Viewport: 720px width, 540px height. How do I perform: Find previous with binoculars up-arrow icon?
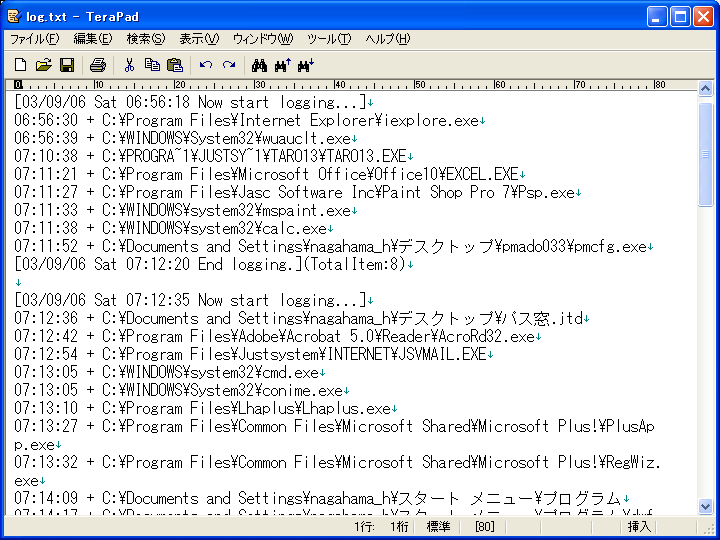282,65
